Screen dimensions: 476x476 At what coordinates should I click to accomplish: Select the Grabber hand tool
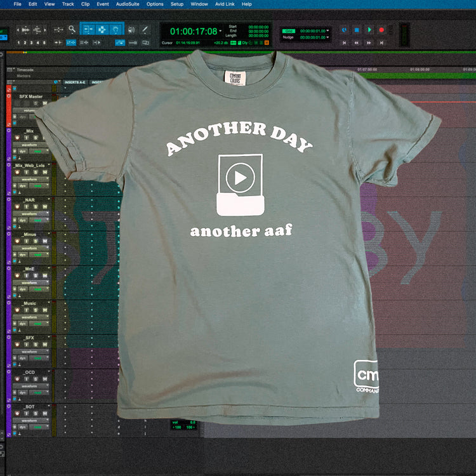(x=116, y=29)
